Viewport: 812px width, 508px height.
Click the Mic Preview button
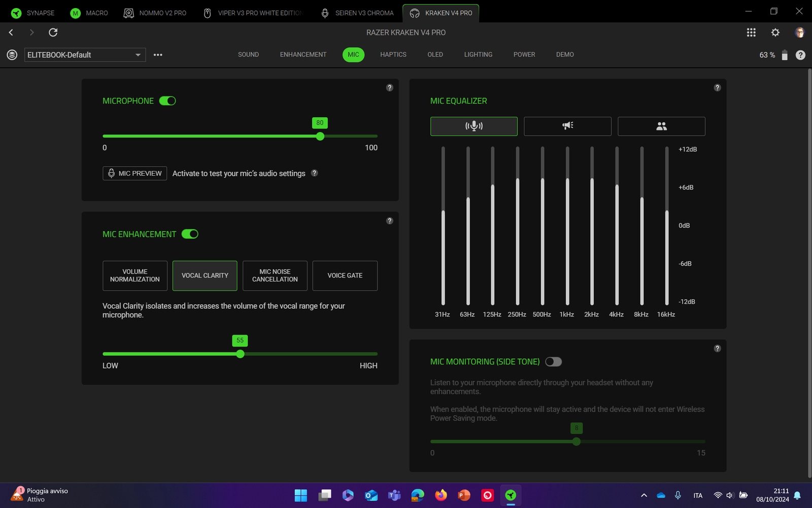pyautogui.click(x=134, y=173)
